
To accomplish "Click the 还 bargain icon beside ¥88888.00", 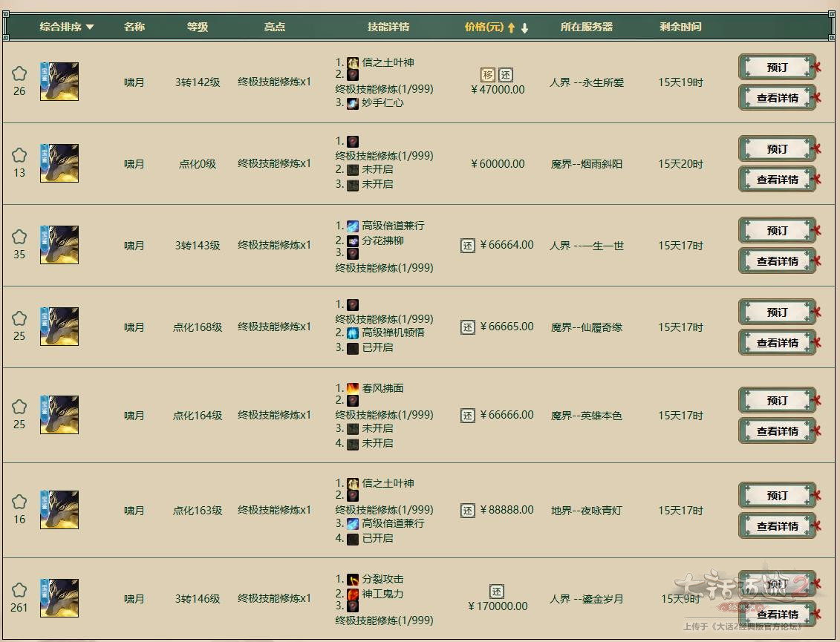I will (x=468, y=511).
